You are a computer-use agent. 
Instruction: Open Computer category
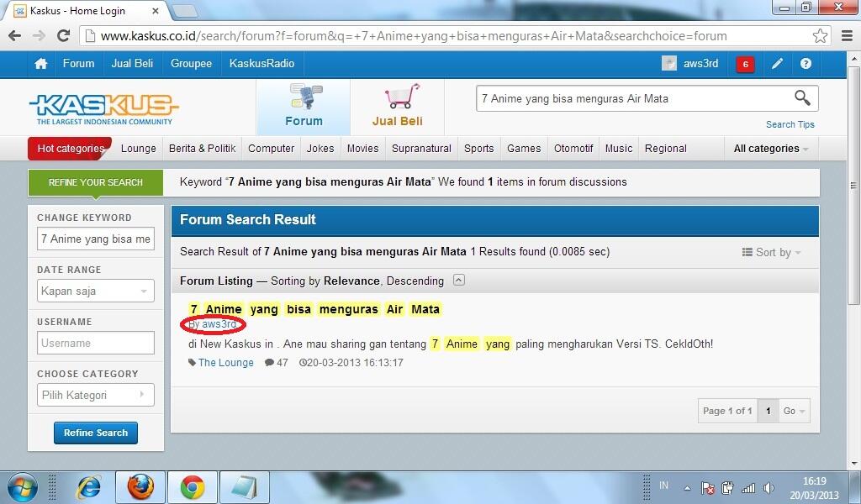(272, 149)
